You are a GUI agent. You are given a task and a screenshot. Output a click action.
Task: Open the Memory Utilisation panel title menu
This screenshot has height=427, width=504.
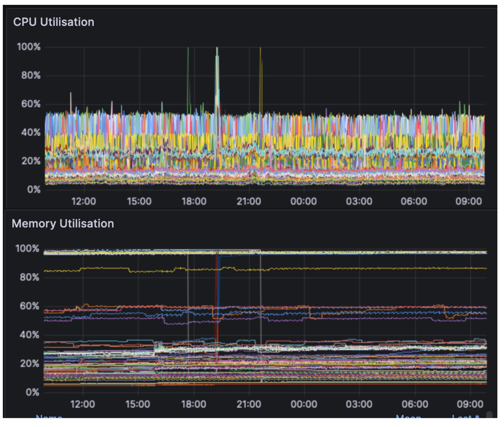tap(63, 224)
